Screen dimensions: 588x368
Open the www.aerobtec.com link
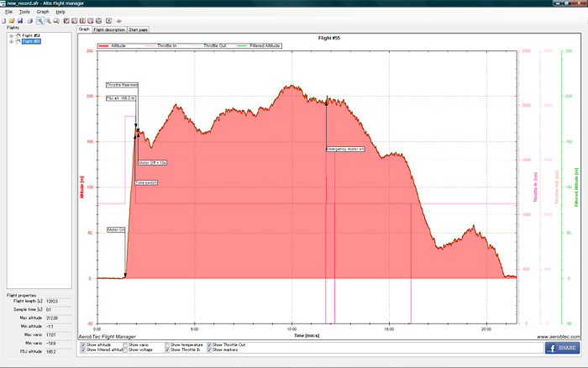(559, 337)
